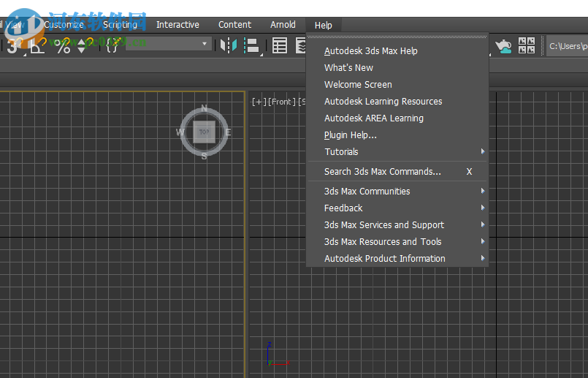Screen dimensions: 588x378
Task: Click E on ViewCube compass
Action: click(228, 132)
